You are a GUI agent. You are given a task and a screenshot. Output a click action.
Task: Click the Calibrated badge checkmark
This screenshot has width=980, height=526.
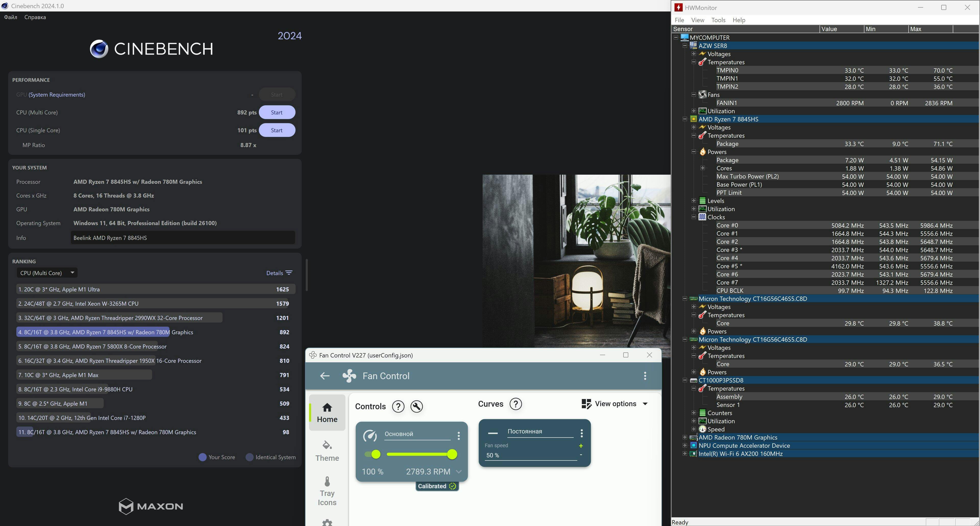(x=452, y=486)
